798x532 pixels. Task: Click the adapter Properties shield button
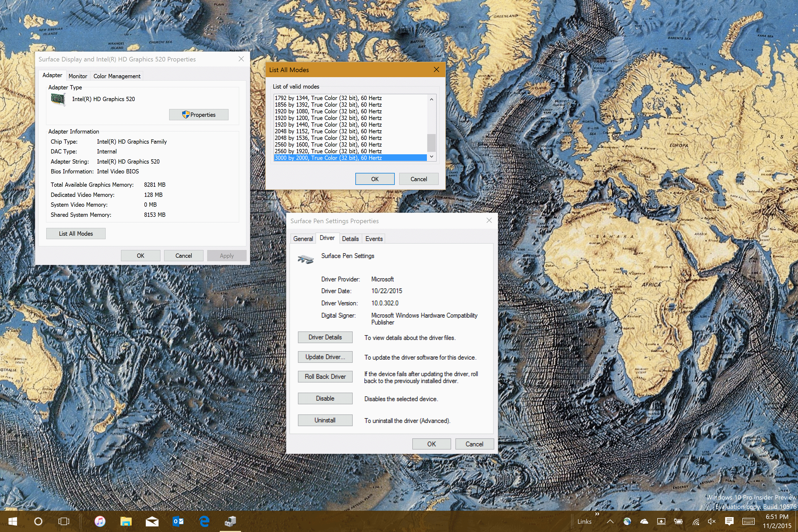tap(199, 115)
